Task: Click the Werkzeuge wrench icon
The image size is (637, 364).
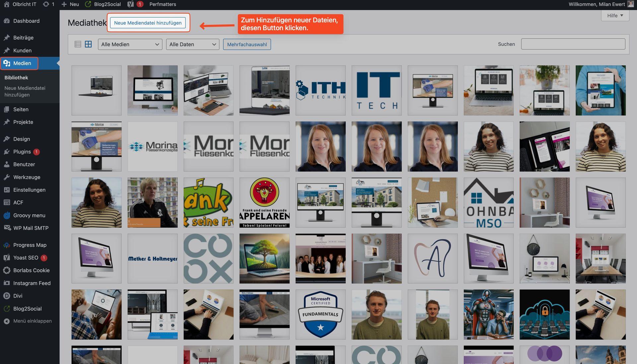Action: pyautogui.click(x=7, y=177)
